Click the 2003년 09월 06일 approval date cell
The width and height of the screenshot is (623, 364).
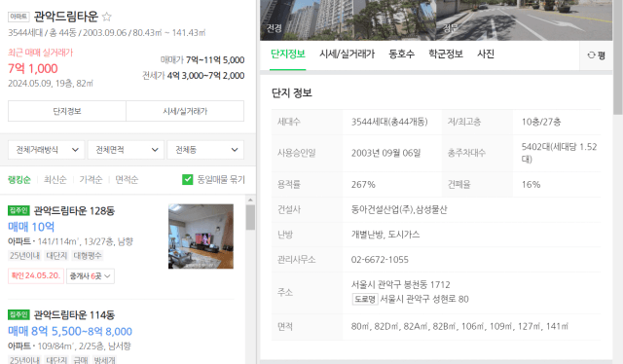[385, 153]
